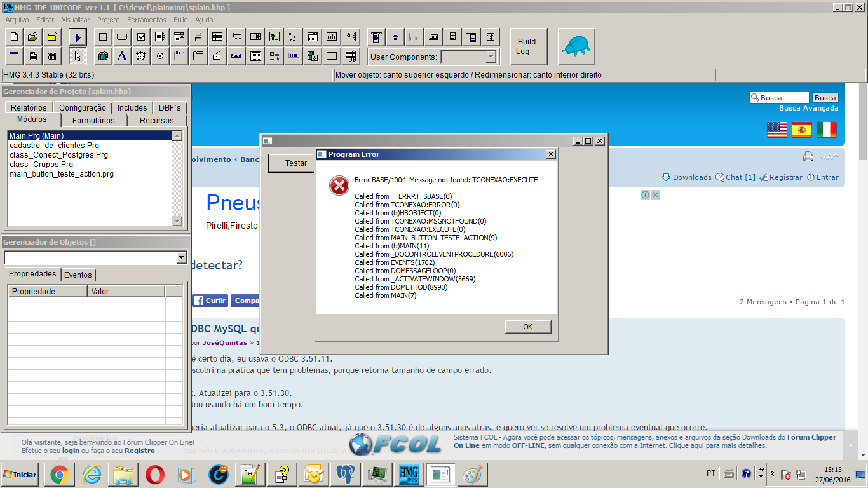Open the object selector combo box arrow
This screenshot has width=868, height=488.
tap(181, 258)
